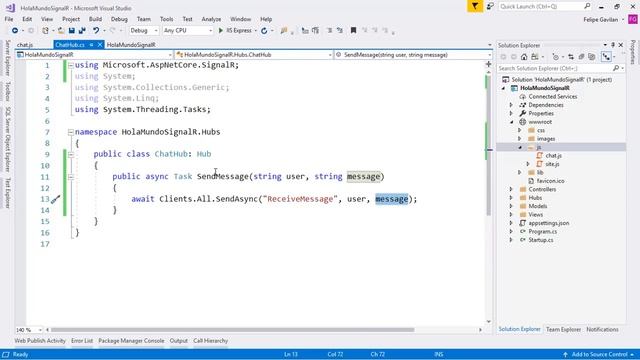Click Solution Explorer Home icon
This screenshot has width=640, height=360.
[x=524, y=57]
